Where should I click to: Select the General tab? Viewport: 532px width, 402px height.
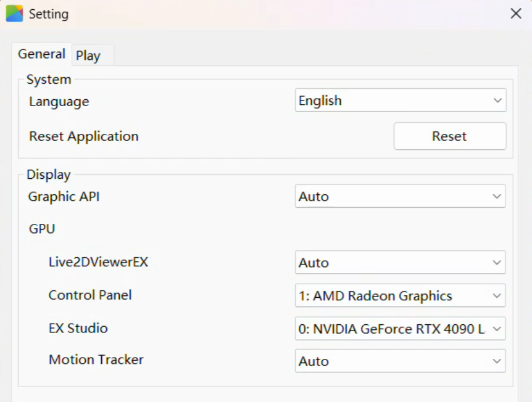[x=41, y=54]
